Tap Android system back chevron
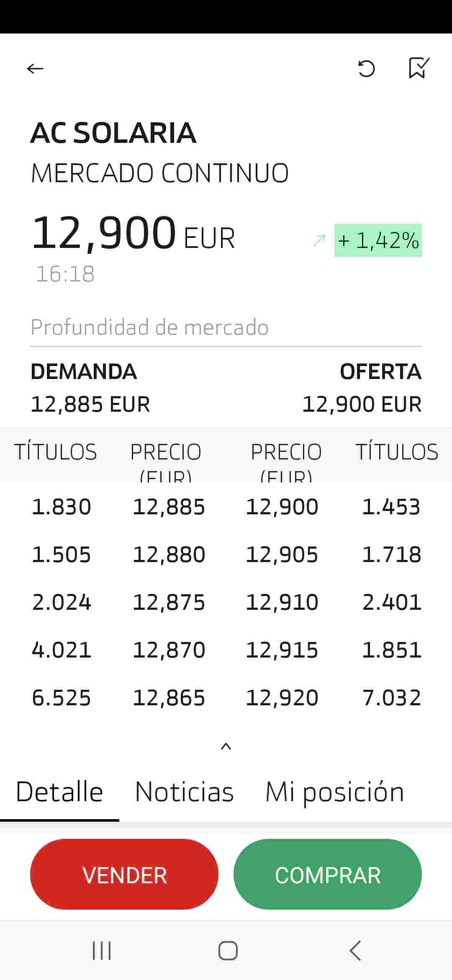The width and height of the screenshot is (452, 980). click(355, 950)
